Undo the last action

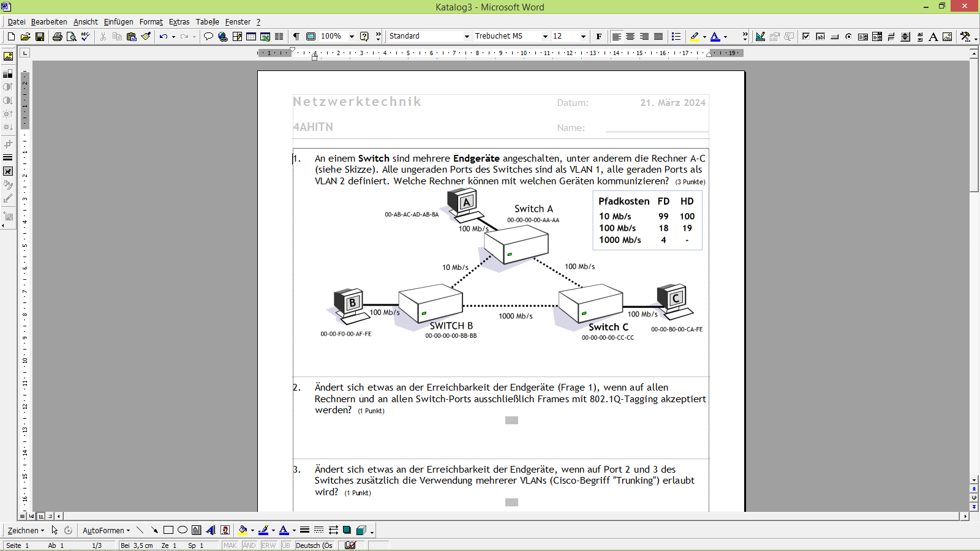pyautogui.click(x=163, y=37)
